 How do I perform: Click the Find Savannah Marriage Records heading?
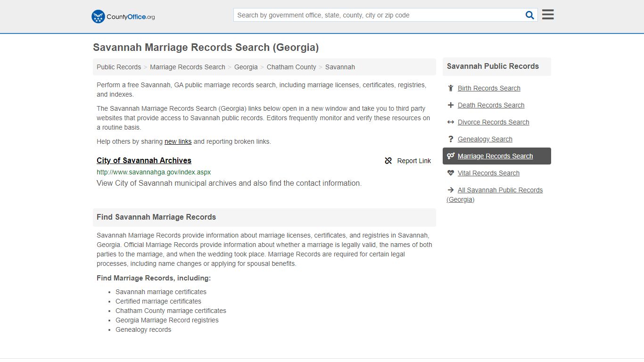(x=156, y=217)
